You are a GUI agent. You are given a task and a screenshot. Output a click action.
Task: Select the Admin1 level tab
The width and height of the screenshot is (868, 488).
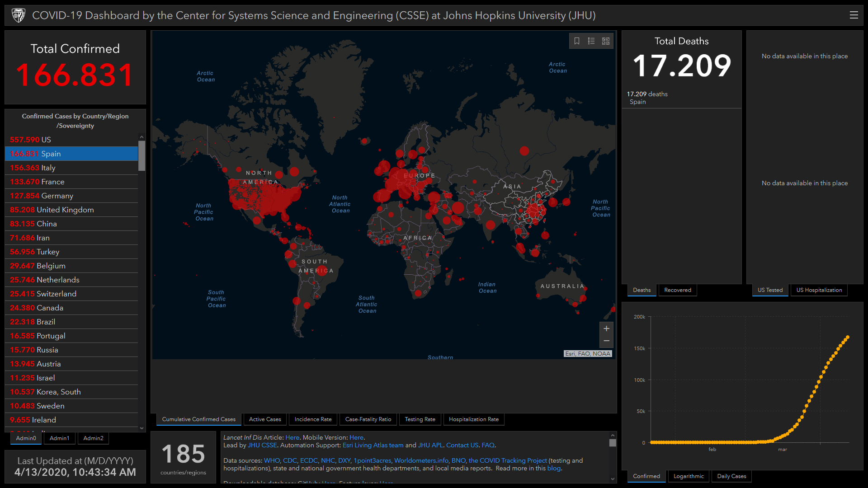tap(59, 438)
